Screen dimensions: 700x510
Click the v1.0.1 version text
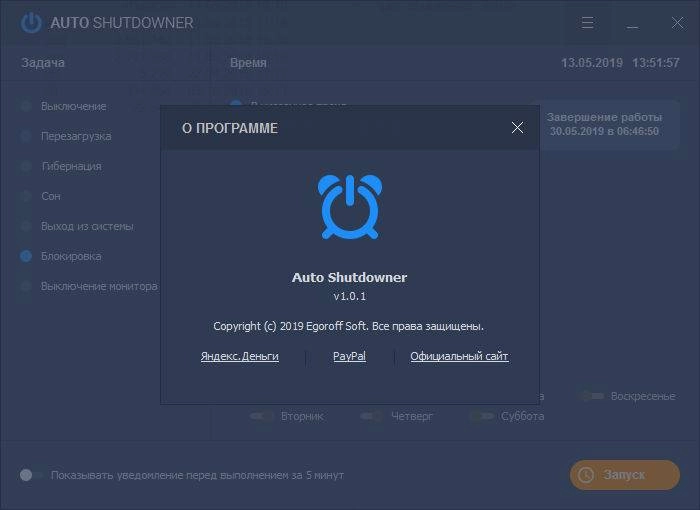tap(350, 296)
